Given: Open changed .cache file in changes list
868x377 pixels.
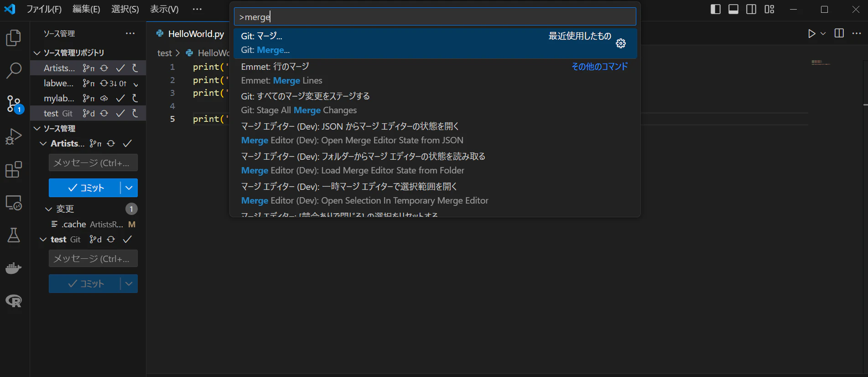Looking at the screenshot, I should (x=88, y=225).
